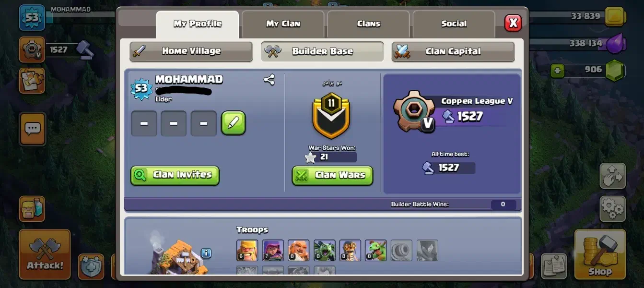Select the Builder Base section

pos(322,51)
